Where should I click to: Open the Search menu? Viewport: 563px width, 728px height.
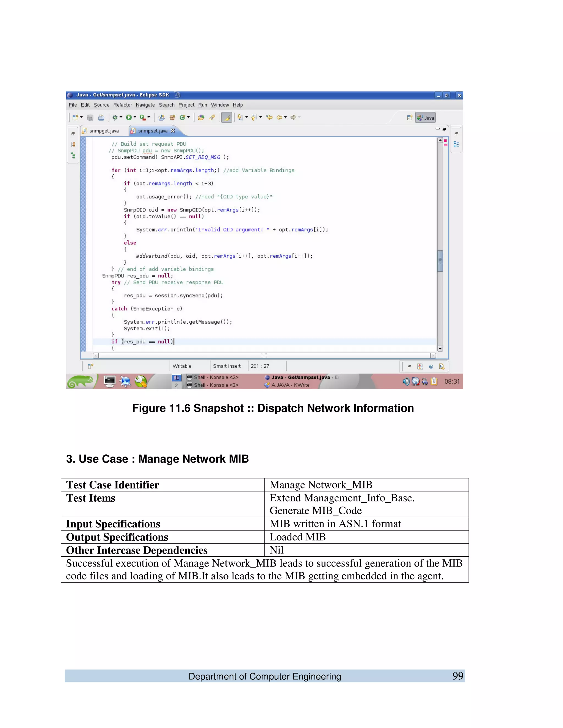(x=166, y=105)
